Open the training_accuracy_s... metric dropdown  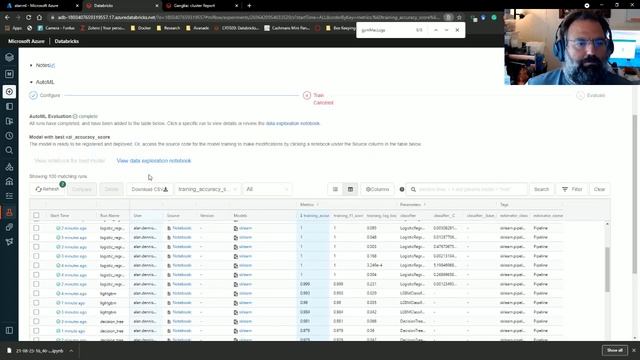click(x=207, y=189)
